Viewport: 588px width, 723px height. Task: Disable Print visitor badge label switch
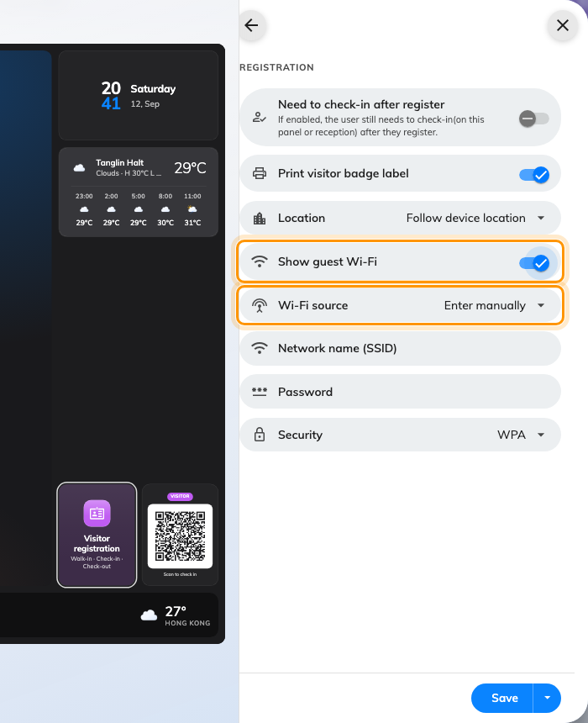tap(534, 175)
